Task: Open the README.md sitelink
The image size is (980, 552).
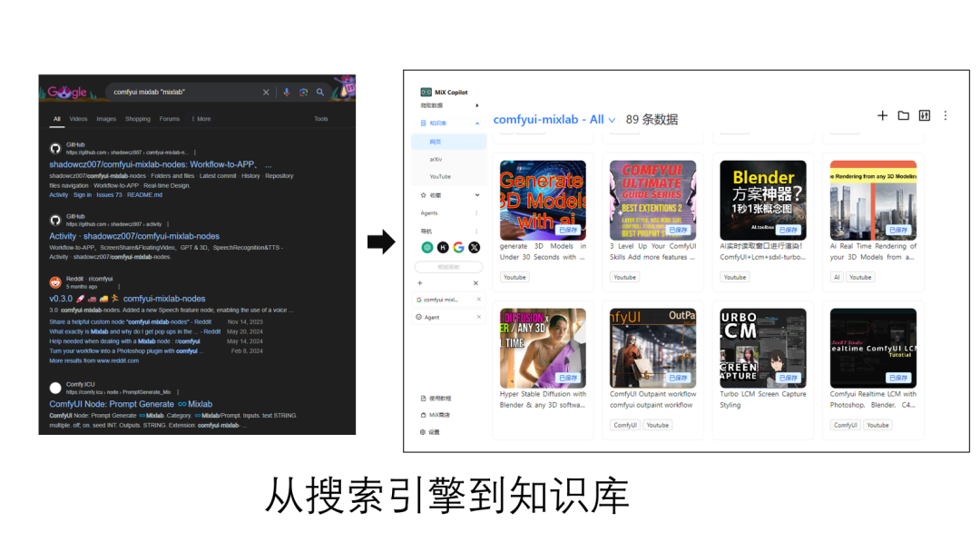Action: coord(144,195)
